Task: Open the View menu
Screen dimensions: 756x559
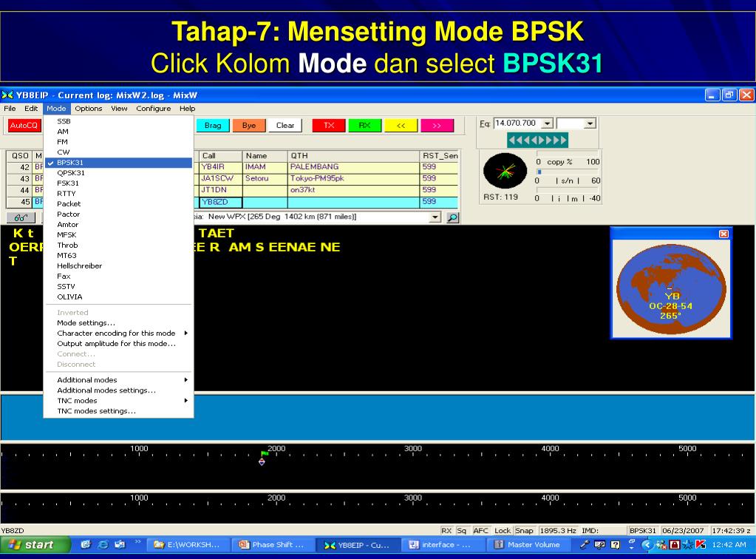Action: coord(119,109)
